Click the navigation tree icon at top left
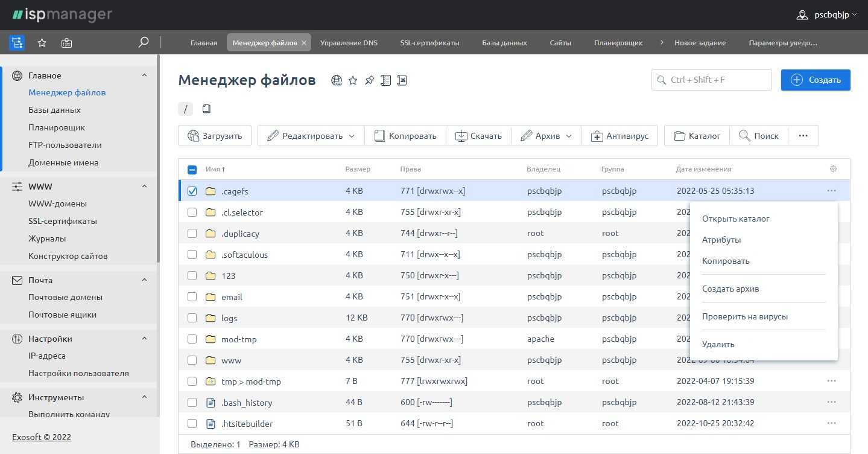Screen dimensions: 868x454 click(x=17, y=43)
